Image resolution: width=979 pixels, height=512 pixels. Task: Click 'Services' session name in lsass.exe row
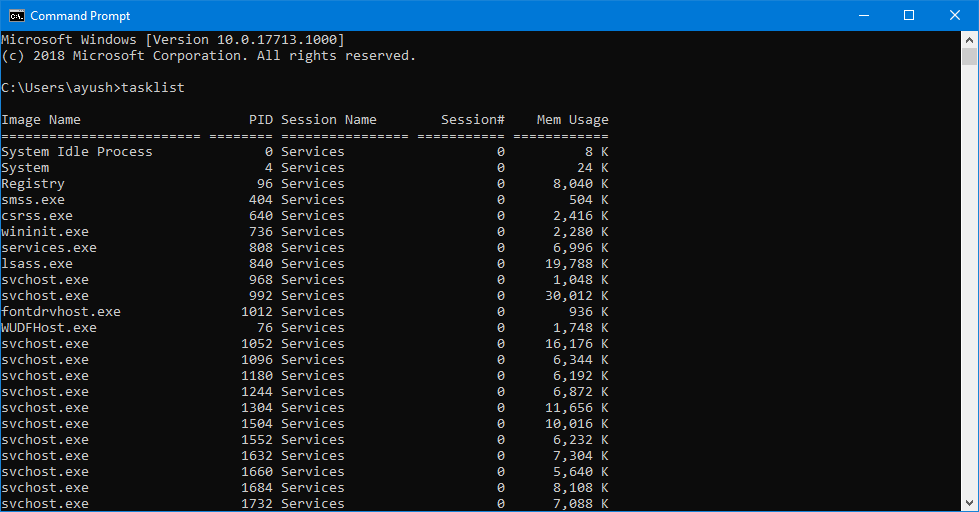313,263
